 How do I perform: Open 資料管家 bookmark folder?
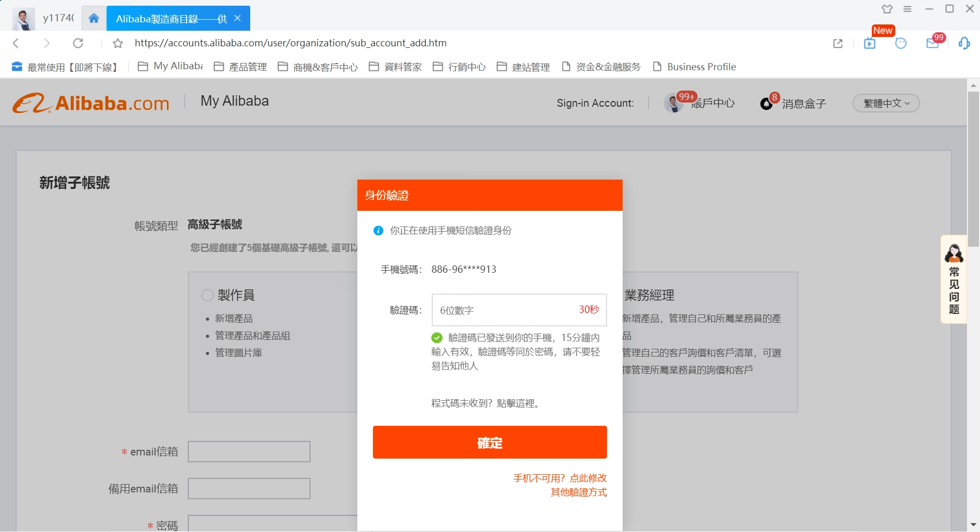click(x=395, y=67)
